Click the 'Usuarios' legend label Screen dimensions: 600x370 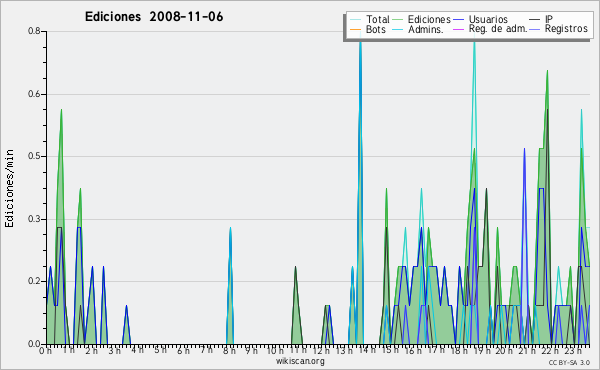pos(488,19)
